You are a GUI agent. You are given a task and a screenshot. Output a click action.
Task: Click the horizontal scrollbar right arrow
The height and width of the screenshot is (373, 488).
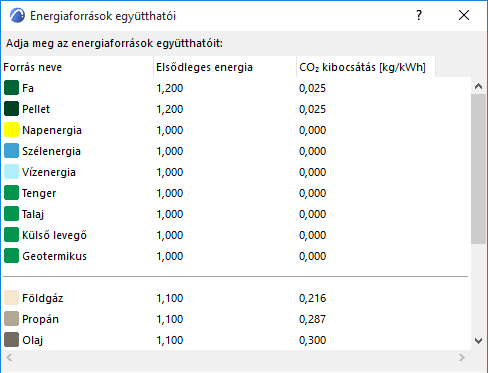coord(462,358)
